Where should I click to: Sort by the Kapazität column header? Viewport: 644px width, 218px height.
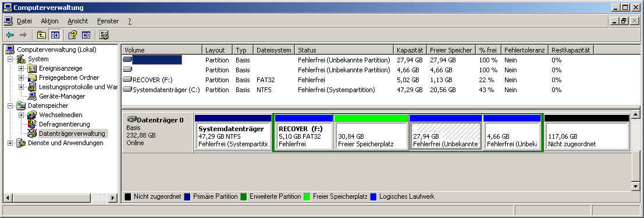click(x=410, y=50)
